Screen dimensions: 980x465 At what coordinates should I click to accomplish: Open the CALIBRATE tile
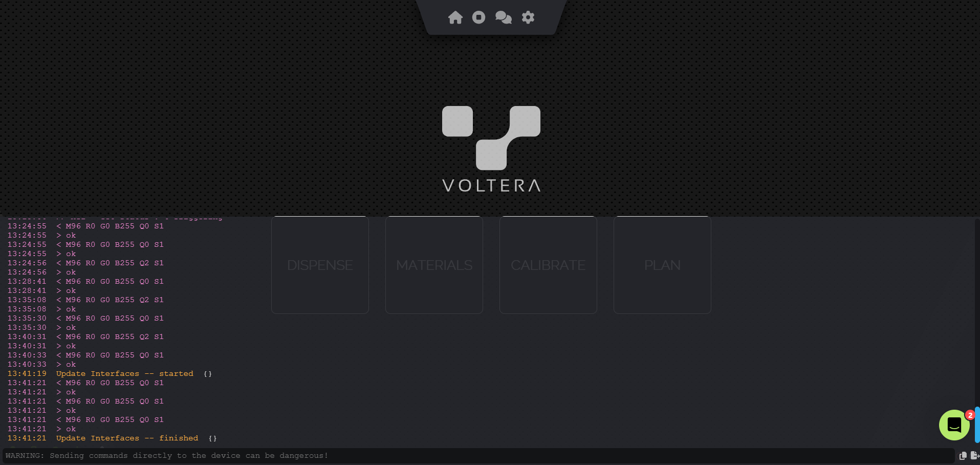(x=548, y=265)
